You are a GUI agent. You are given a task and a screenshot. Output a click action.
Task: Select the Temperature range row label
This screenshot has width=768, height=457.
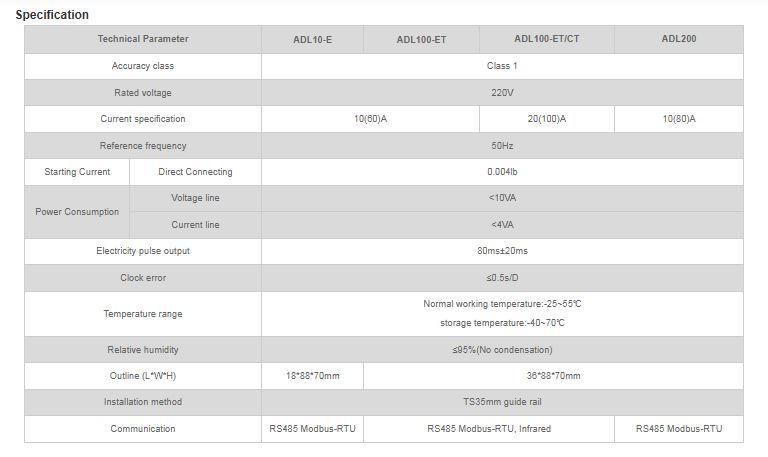(x=143, y=314)
